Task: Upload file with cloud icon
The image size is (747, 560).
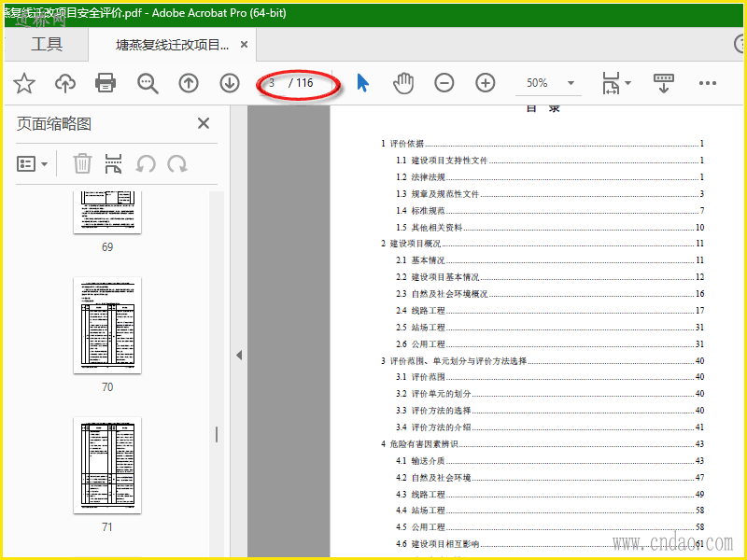Action: click(64, 83)
